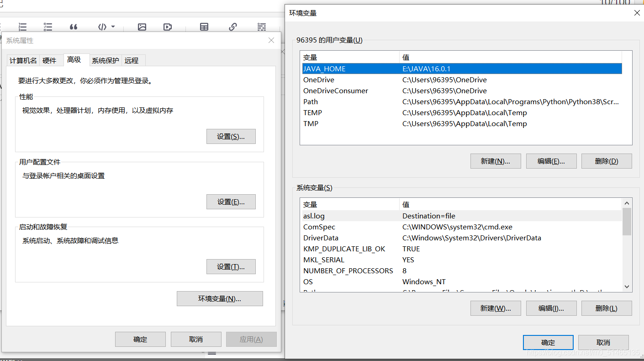Click the E:\JAVA\16.0.1 value cell

coord(427,69)
